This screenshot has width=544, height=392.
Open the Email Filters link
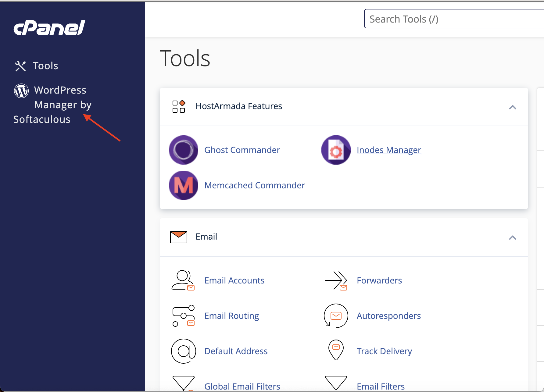pyautogui.click(x=381, y=387)
